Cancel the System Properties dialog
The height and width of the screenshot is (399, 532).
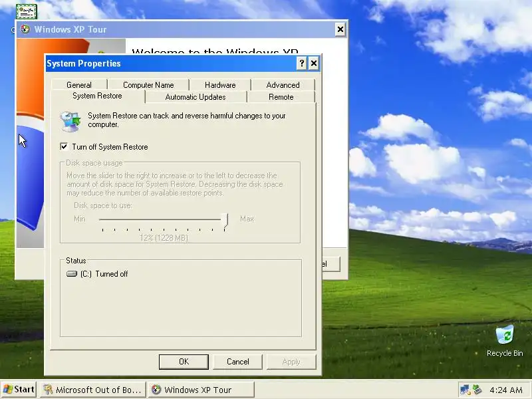(x=237, y=362)
